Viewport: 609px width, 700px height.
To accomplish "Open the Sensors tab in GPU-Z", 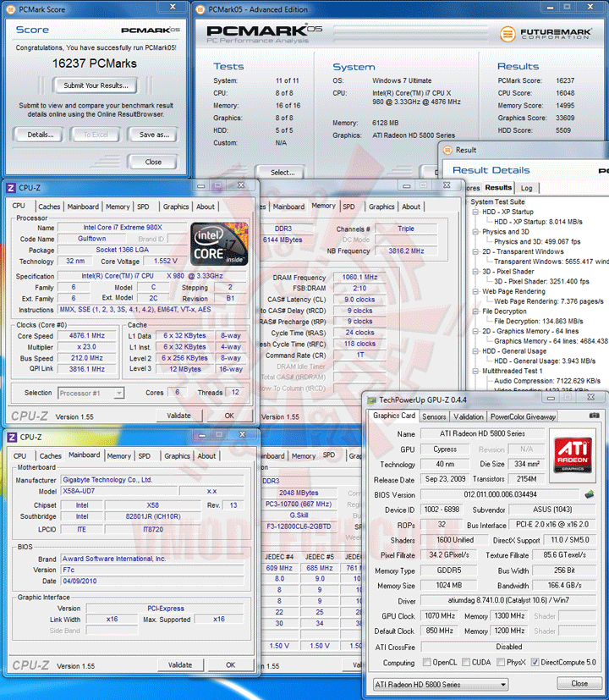I will click(x=434, y=416).
